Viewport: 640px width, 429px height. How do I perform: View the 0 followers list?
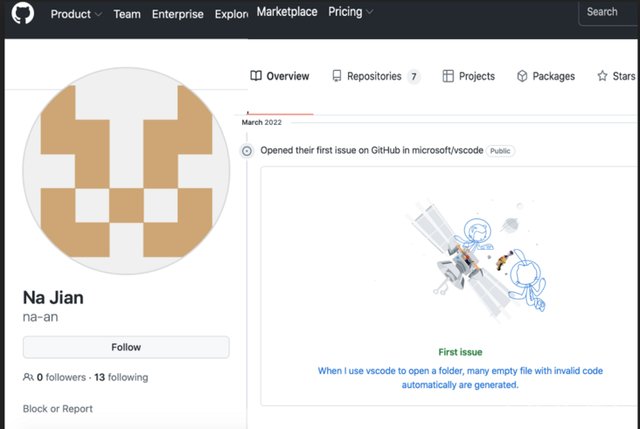pos(61,377)
